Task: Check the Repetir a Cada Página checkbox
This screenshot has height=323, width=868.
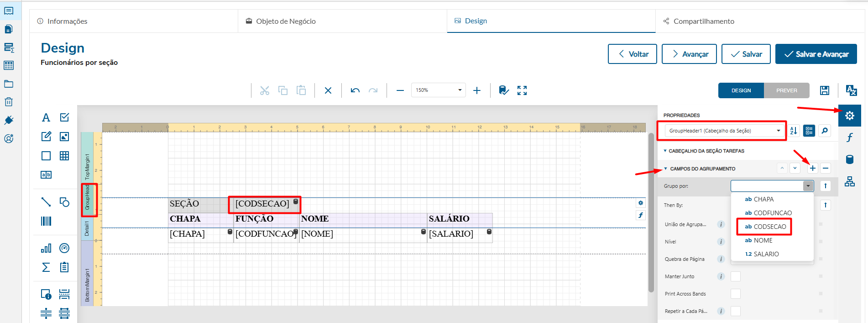Action: point(736,311)
